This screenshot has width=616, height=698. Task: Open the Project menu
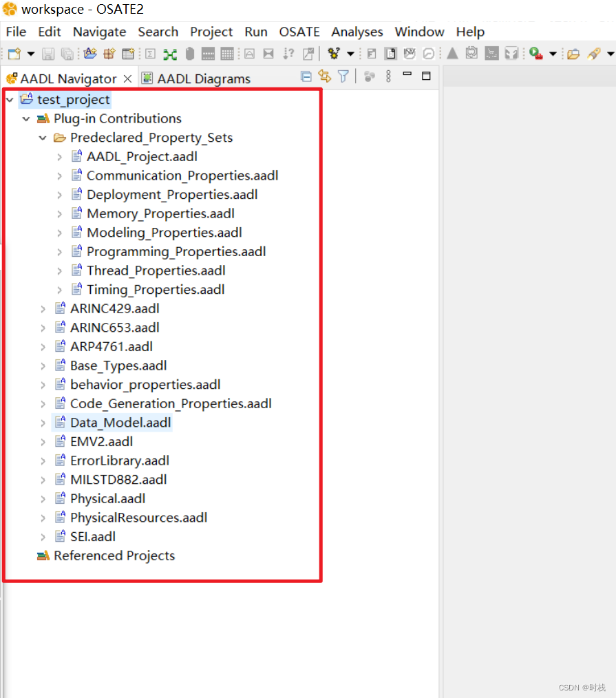[x=211, y=32]
